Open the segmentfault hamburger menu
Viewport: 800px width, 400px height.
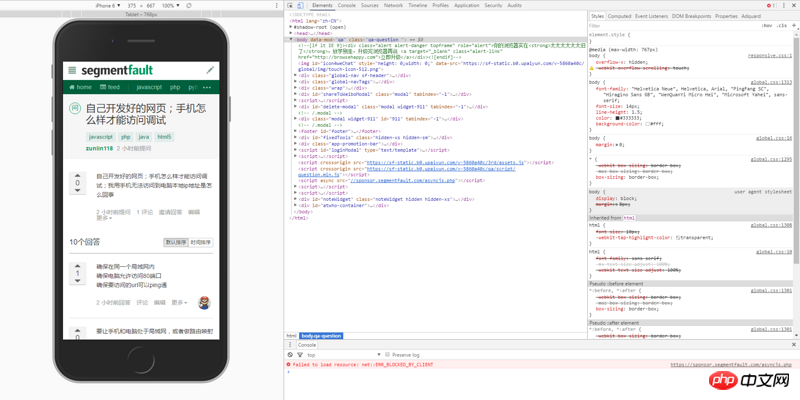pos(72,70)
